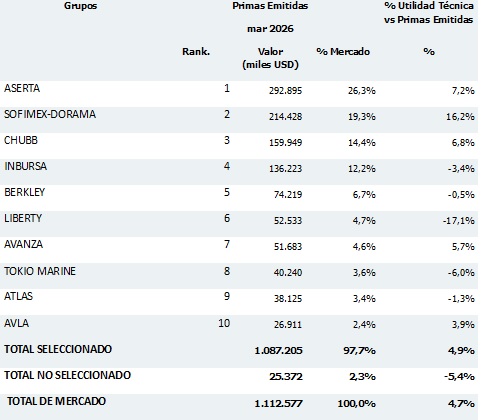Click TOTAL NO SELECCIONADO value 25.372
Screen dimensions: 482x420
click(286, 377)
